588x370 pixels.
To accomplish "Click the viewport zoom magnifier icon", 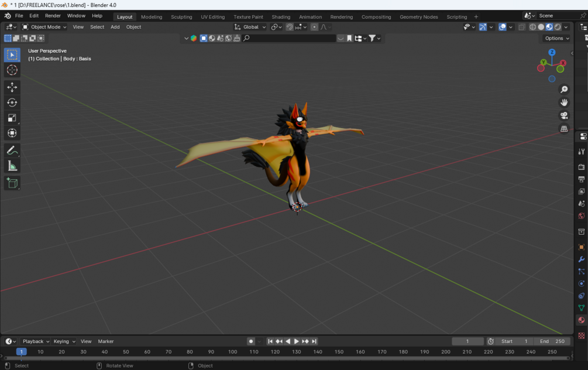I will [564, 90].
